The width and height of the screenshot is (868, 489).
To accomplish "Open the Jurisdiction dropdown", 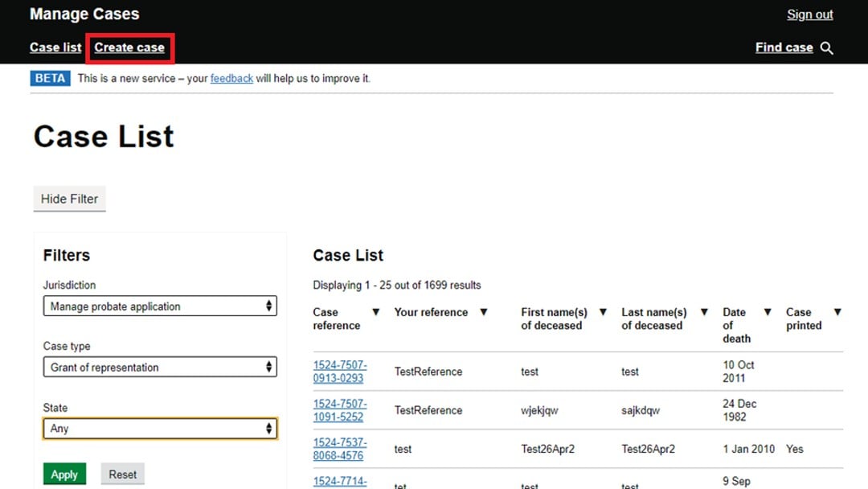I will (159, 306).
